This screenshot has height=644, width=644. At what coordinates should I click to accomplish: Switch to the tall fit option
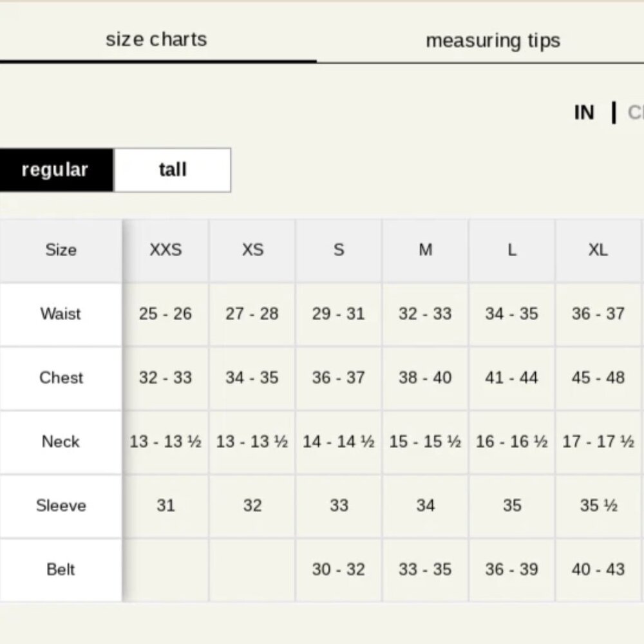(x=173, y=170)
